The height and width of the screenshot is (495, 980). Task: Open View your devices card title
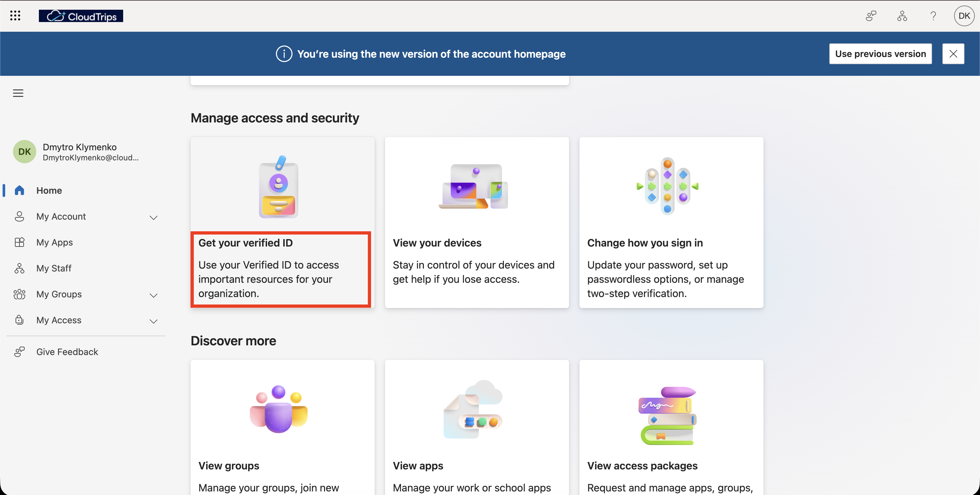[437, 243]
